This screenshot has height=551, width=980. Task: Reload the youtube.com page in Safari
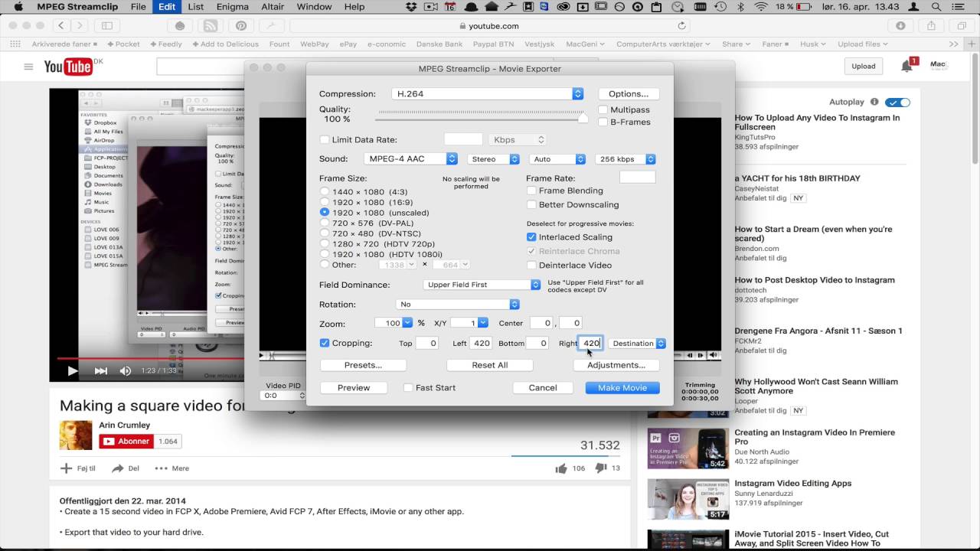681,25
